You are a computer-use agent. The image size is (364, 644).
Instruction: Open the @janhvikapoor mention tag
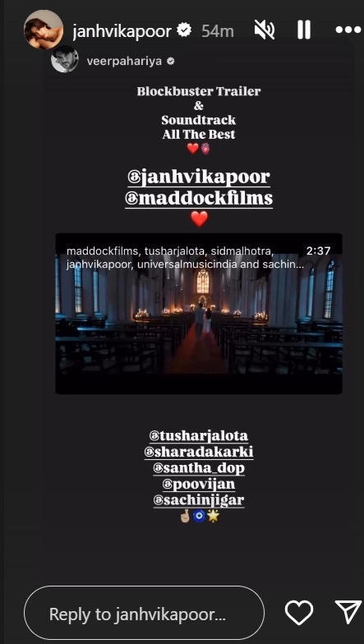pyautogui.click(x=199, y=177)
